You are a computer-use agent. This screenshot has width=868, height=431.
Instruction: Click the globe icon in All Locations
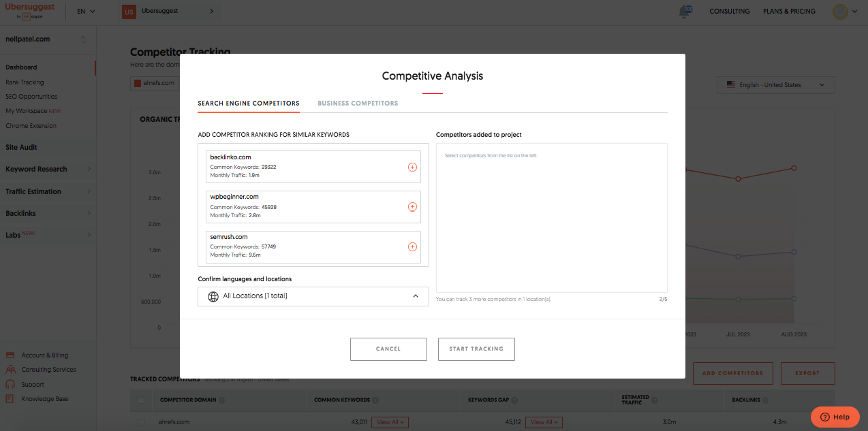[213, 296]
